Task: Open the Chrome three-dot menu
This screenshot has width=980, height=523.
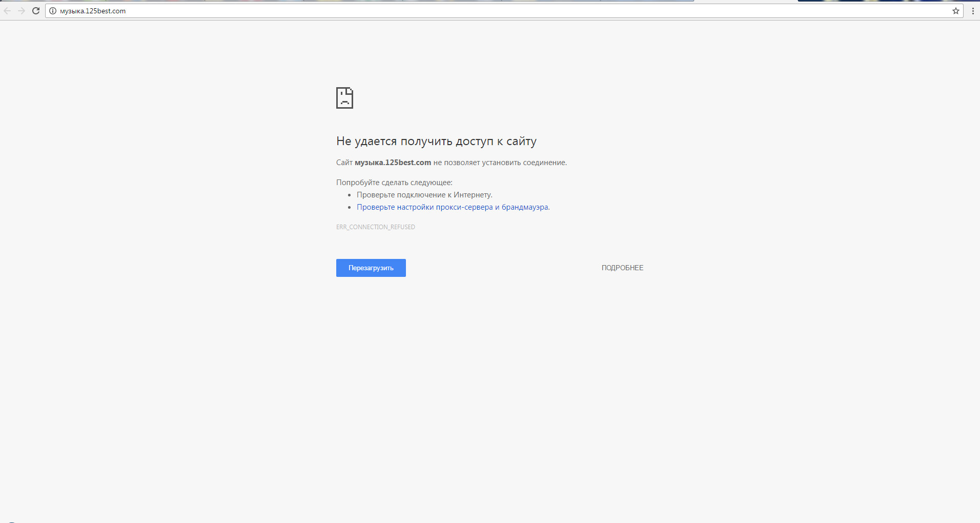Action: coord(972,11)
